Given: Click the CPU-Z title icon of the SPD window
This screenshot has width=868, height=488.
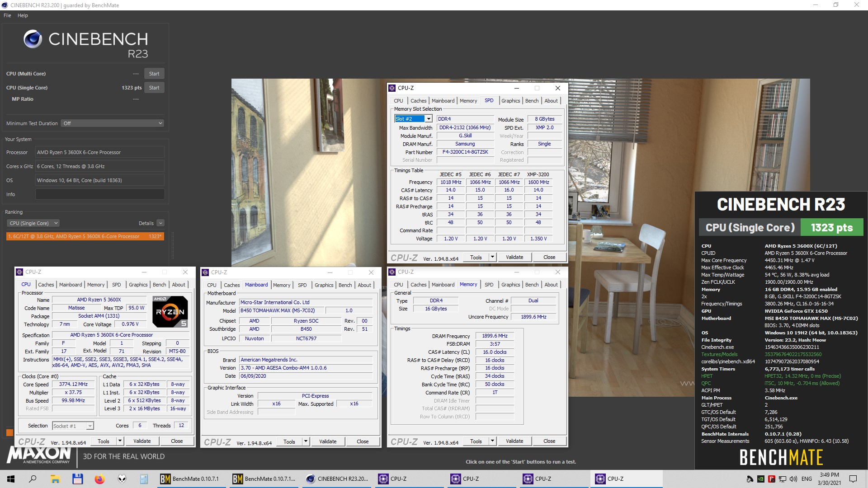Looking at the screenshot, I should [392, 88].
